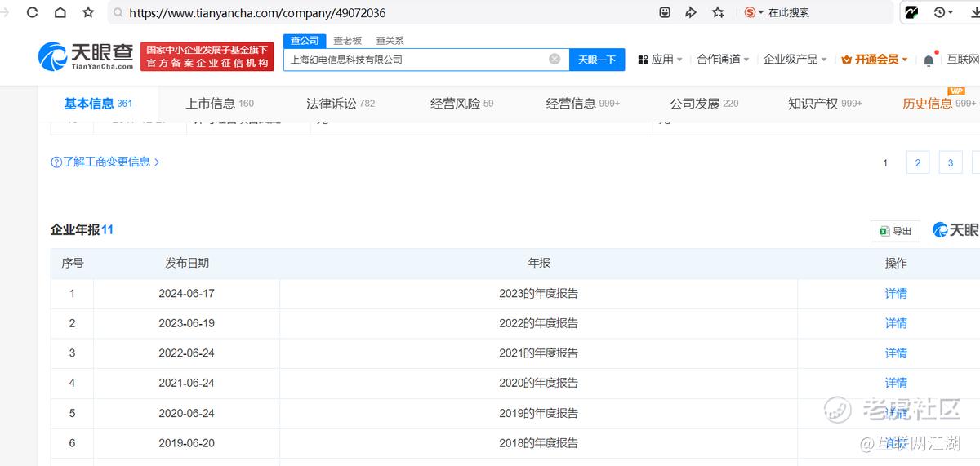Viewport: 980px width, 466px height.
Task: Click the 2019-06-20 date cell
Action: pos(187,443)
